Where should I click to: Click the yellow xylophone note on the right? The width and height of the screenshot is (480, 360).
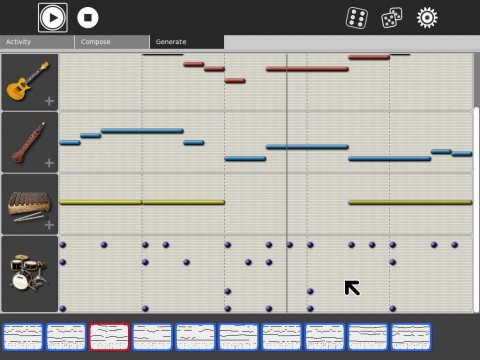pos(410,202)
